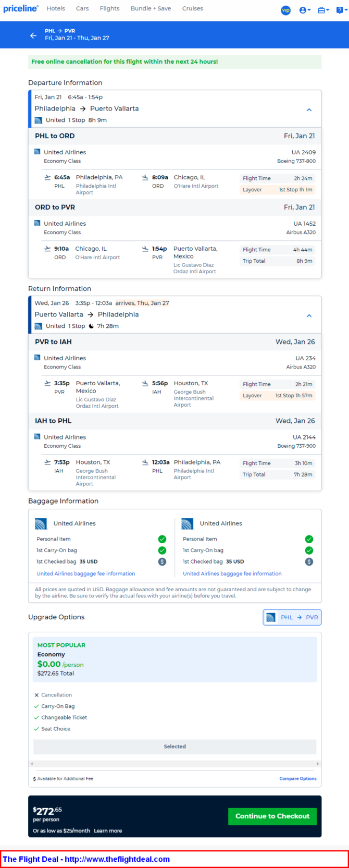Click Continue to Checkout

pos(272,816)
